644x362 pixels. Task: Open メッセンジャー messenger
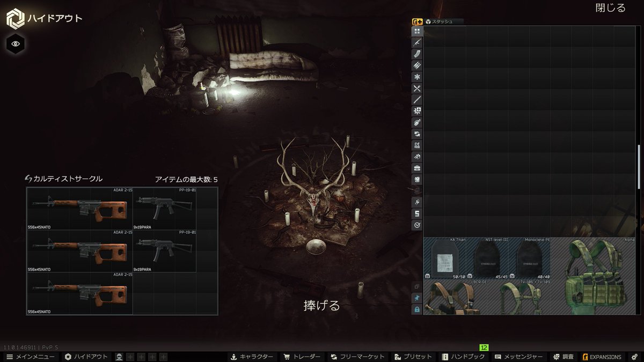[519, 357]
